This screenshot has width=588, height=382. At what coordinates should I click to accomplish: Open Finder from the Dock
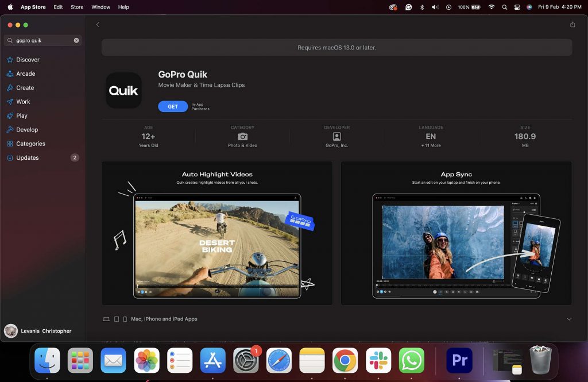tap(47, 360)
